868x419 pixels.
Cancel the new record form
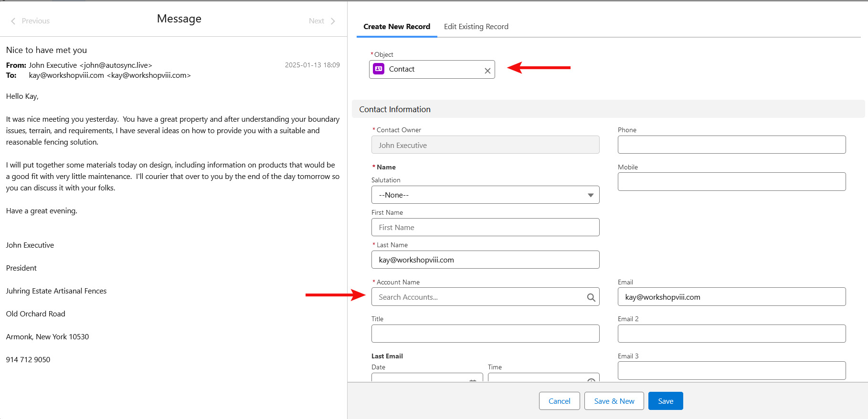(x=559, y=401)
